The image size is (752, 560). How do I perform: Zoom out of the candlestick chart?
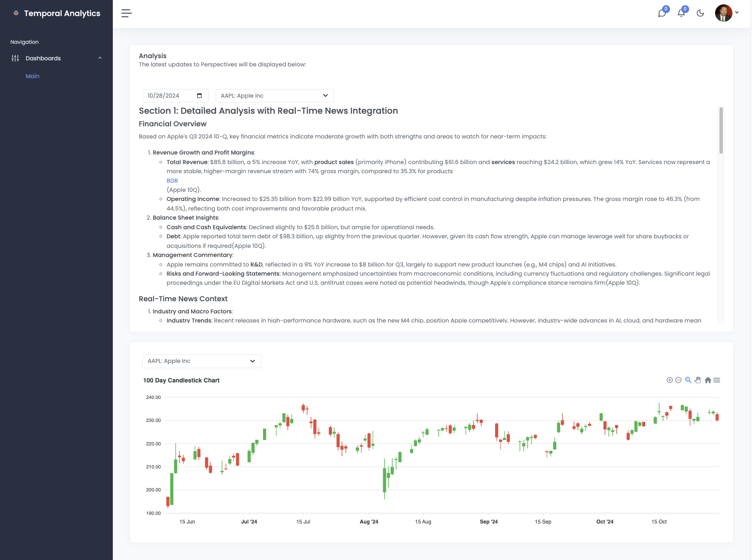coord(679,380)
